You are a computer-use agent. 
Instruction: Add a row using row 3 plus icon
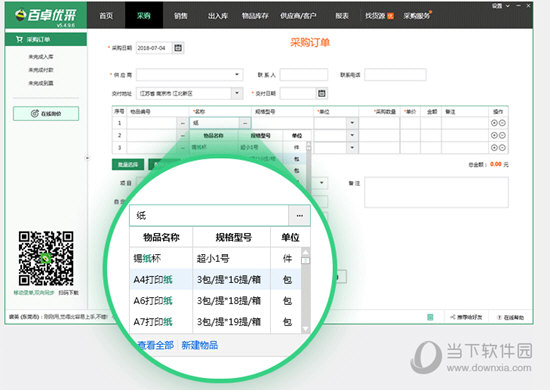(x=494, y=148)
